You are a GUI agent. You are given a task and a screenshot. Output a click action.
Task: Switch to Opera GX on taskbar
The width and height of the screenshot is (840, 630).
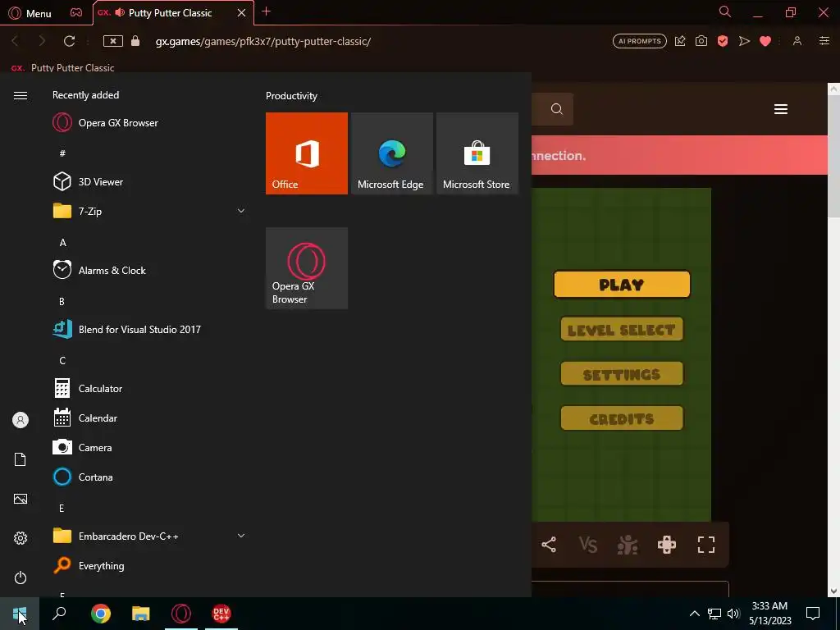[181, 614]
